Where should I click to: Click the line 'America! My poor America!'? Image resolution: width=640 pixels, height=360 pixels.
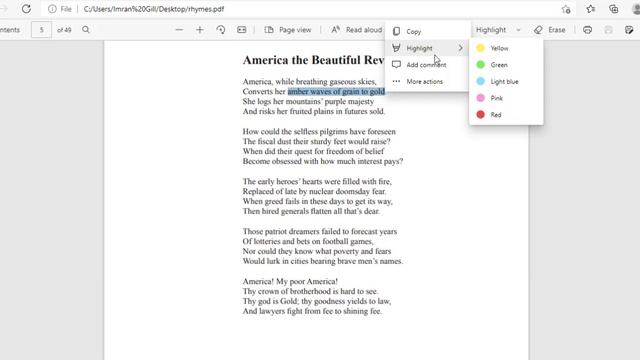[x=290, y=281]
